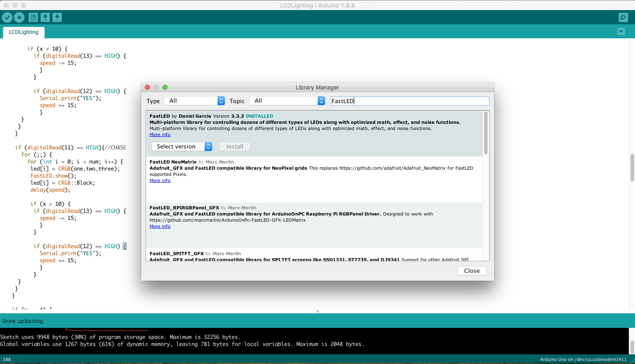The width and height of the screenshot is (635, 364).
Task: Close the Library Manager with Close button
Action: click(472, 271)
